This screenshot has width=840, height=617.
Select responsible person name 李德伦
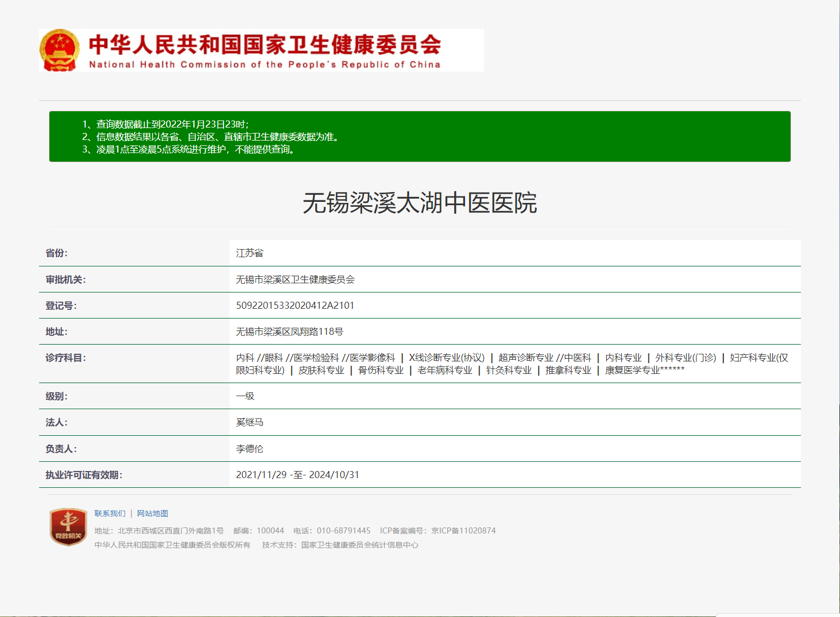pos(250,449)
